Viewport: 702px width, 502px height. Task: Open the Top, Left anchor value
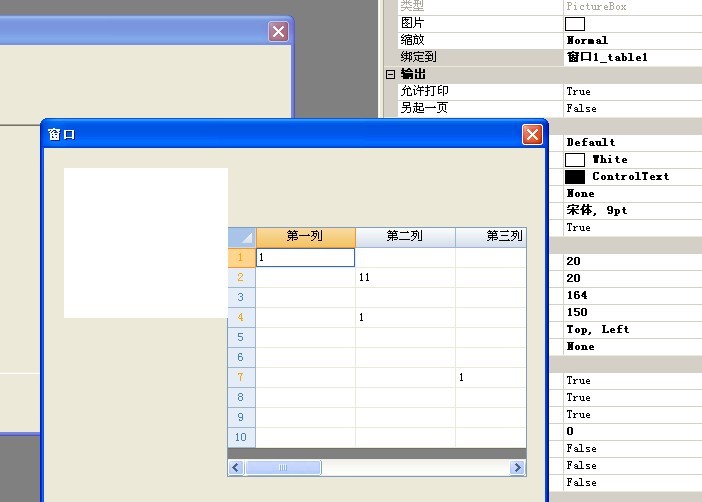pos(632,329)
